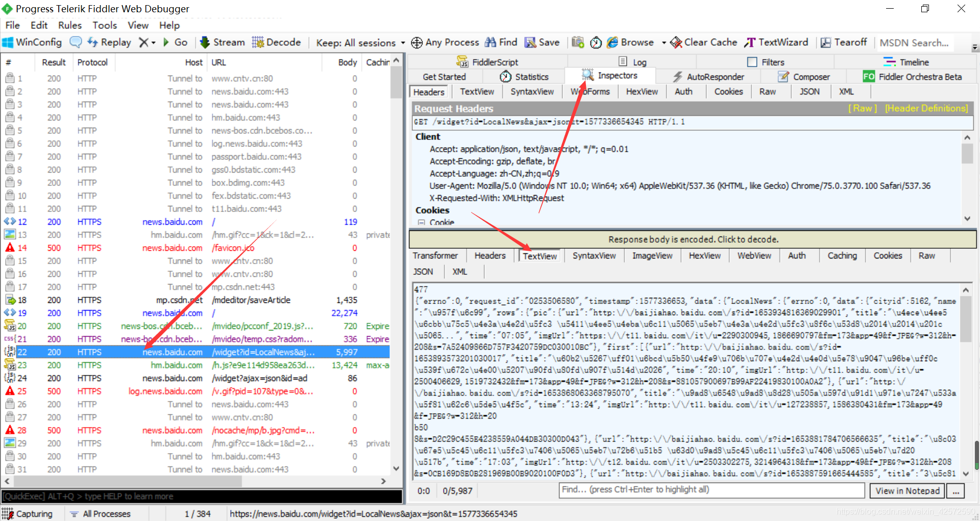Click the Replay toolbar icon
This screenshot has height=521, width=980.
coord(92,42)
